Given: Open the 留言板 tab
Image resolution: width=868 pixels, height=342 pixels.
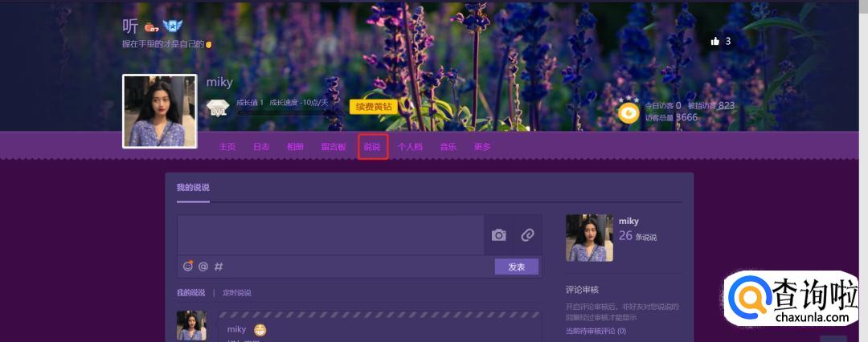Looking at the screenshot, I should [x=334, y=147].
